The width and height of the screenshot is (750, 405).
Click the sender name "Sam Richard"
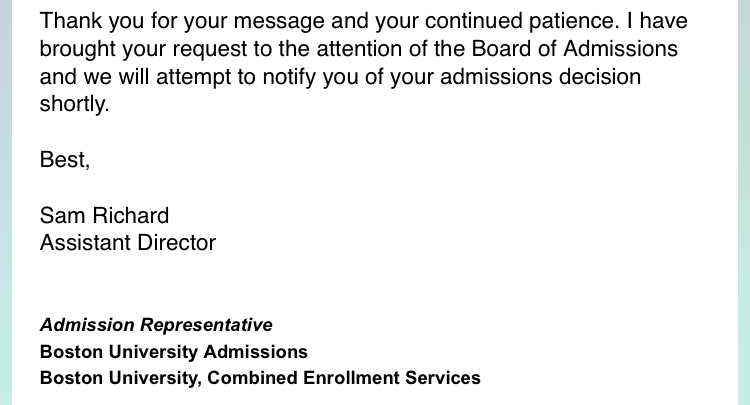104,215
